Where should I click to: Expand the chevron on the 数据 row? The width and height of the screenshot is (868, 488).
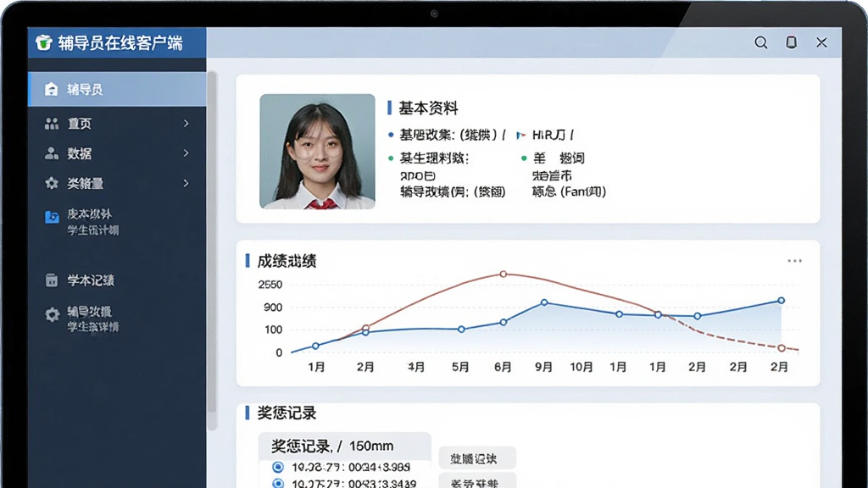click(x=186, y=153)
